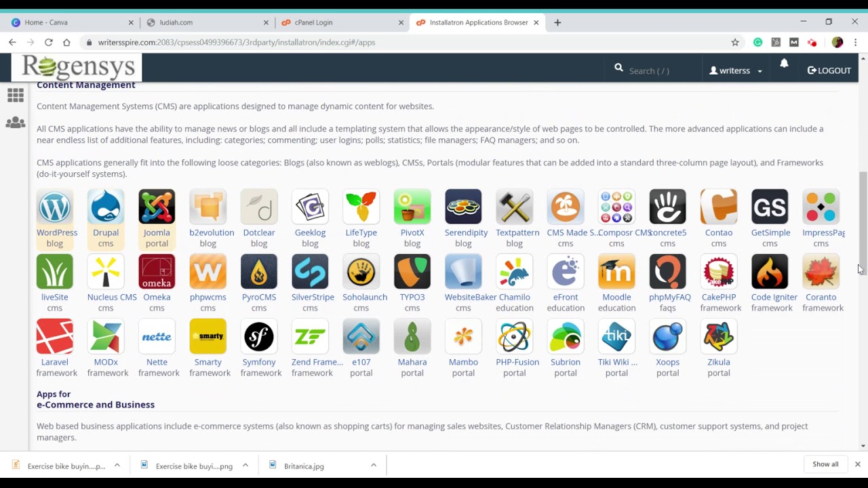This screenshot has width=868, height=488.
Task: Select the phpMyFAQ faqs icon
Action: tap(668, 272)
